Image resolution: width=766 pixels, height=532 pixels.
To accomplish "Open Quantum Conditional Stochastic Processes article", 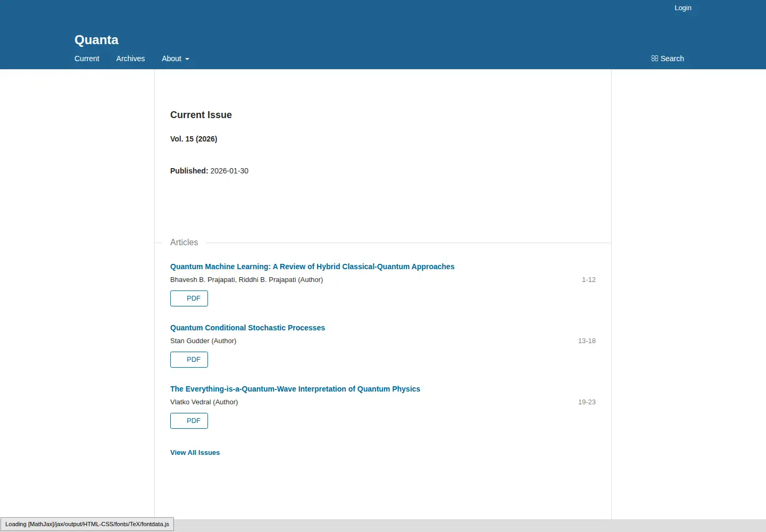I will tap(247, 328).
